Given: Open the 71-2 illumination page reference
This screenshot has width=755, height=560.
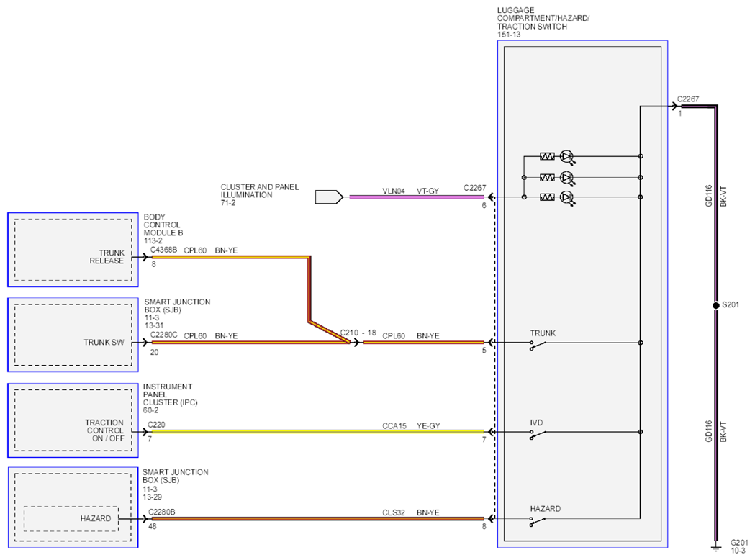Looking at the screenshot, I should tap(228, 203).
